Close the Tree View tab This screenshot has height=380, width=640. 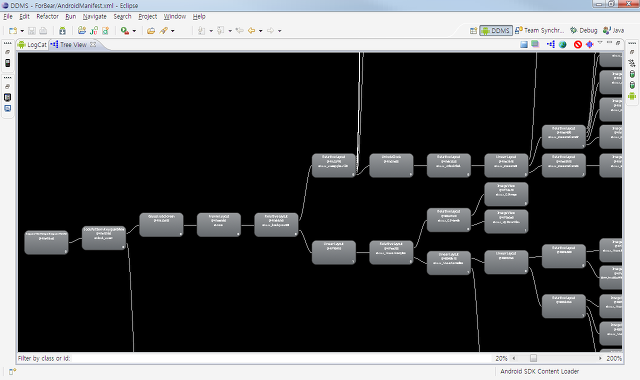tap(93, 44)
